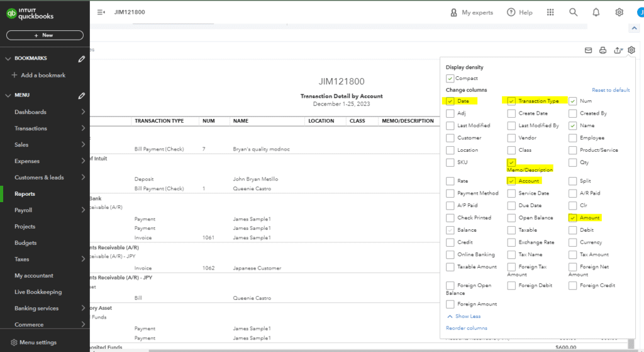
Task: Expand the Taxes submenu arrow
Action: pos(83,259)
